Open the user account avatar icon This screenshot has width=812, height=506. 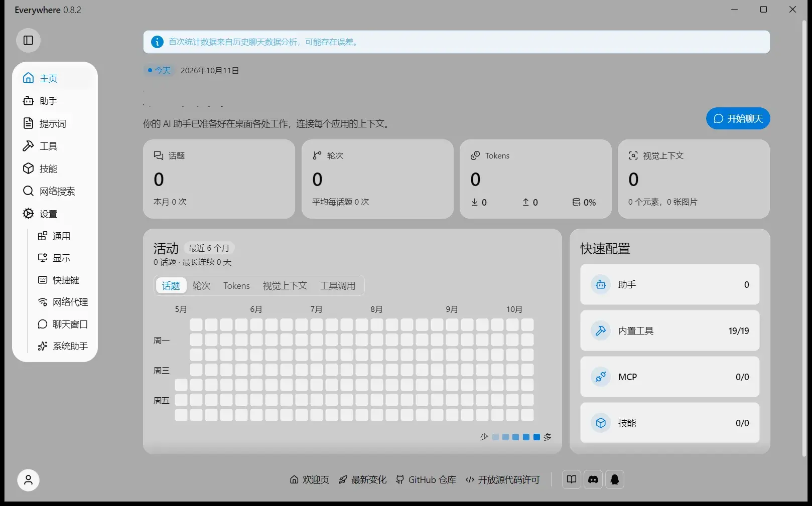(28, 480)
